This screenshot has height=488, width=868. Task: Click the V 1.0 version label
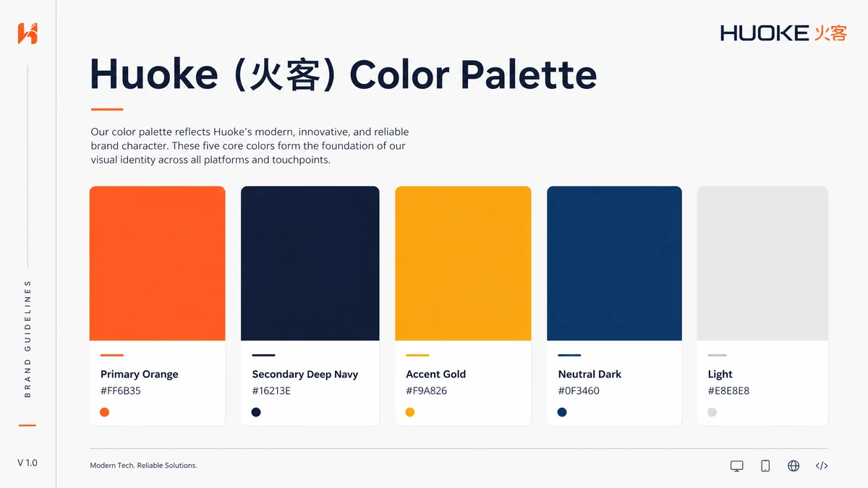27,463
